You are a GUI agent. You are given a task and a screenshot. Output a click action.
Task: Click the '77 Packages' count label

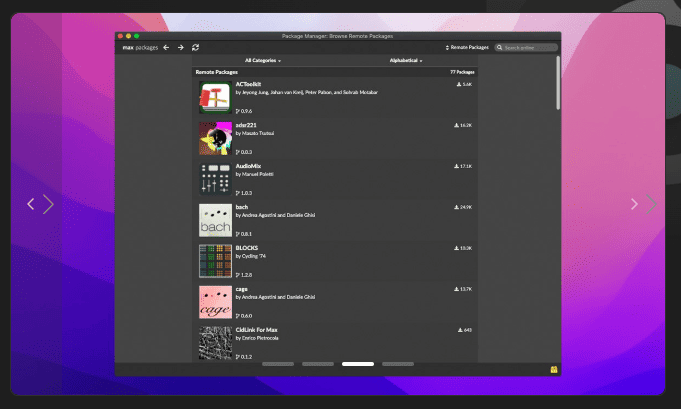click(x=462, y=72)
